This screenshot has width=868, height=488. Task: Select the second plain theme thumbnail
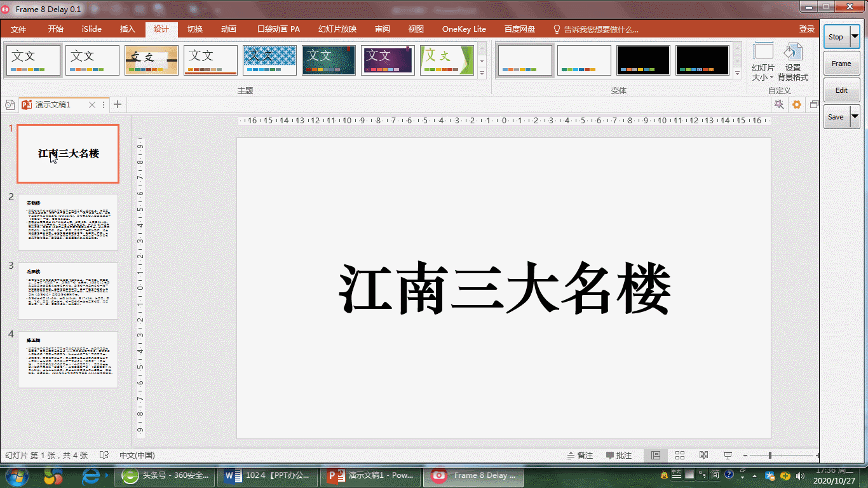tap(92, 60)
